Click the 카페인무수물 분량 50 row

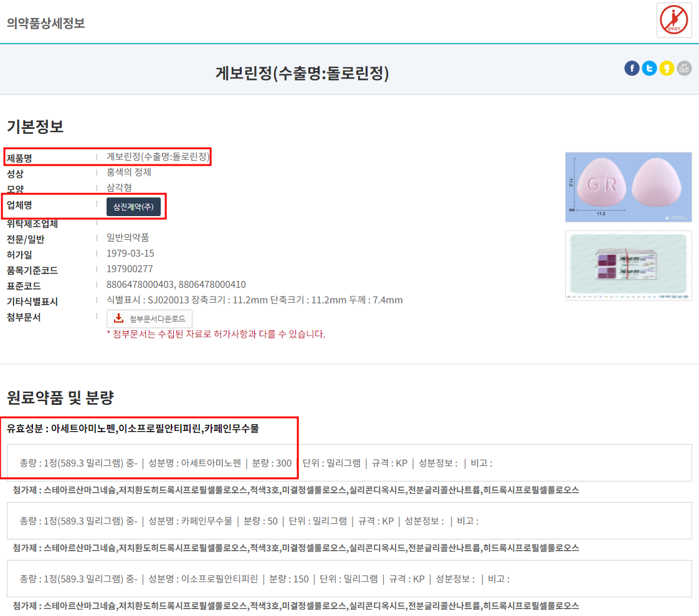coord(349,521)
